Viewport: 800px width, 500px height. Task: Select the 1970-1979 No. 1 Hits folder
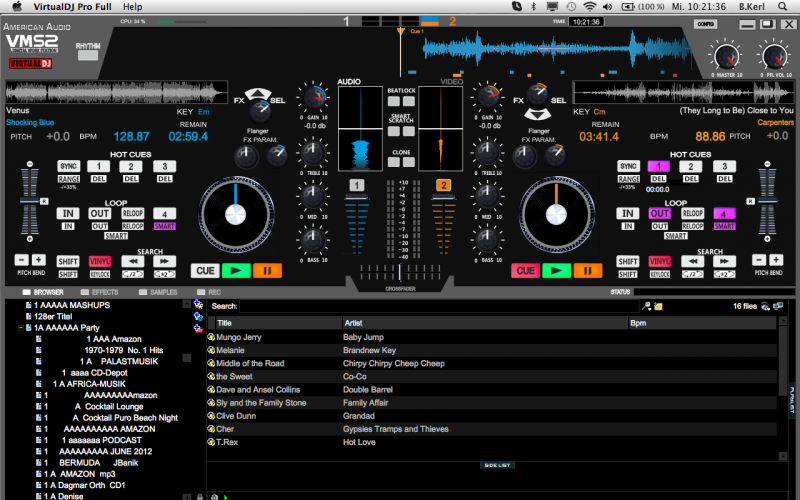(x=123, y=351)
